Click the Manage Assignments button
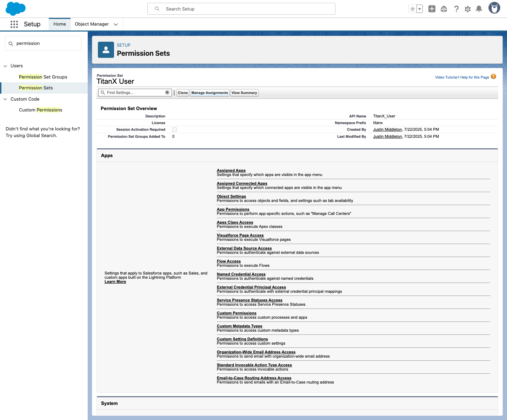The image size is (507, 420). click(210, 93)
